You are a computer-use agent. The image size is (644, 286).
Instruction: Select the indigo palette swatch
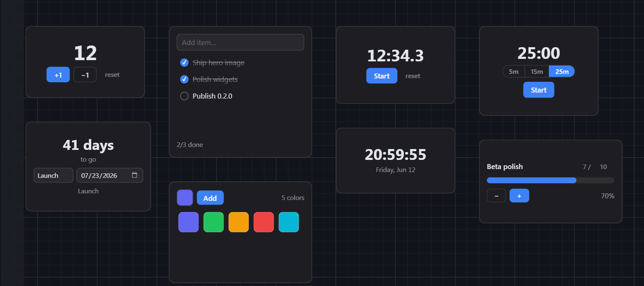(x=188, y=222)
